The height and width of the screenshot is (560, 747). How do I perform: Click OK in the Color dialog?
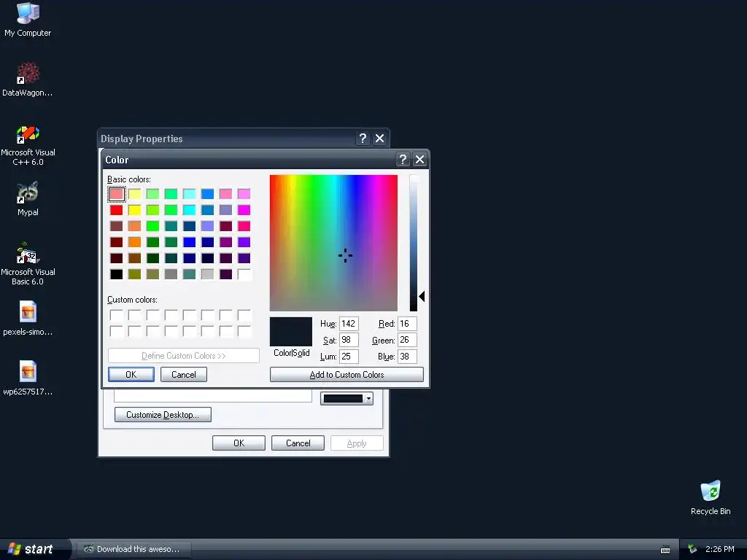pos(131,374)
